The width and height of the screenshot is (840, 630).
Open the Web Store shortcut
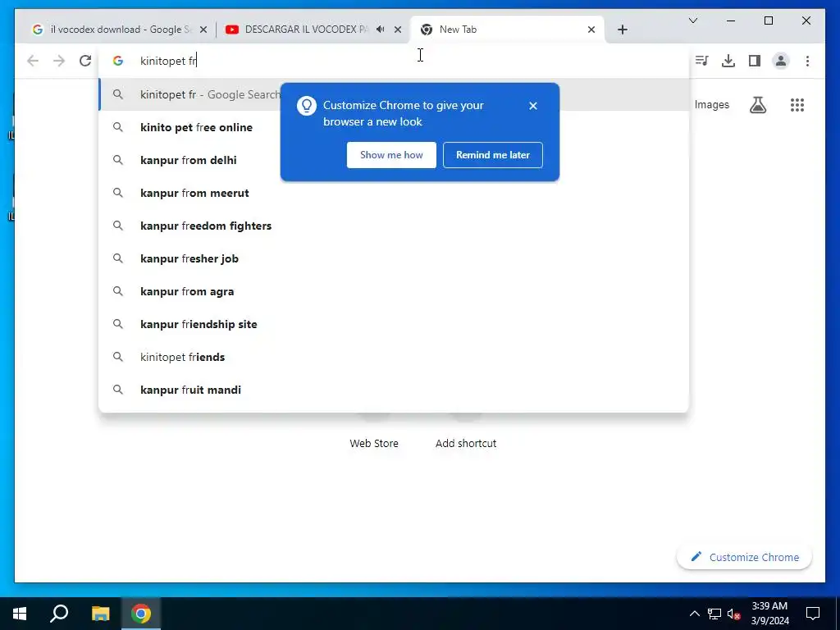(374, 444)
